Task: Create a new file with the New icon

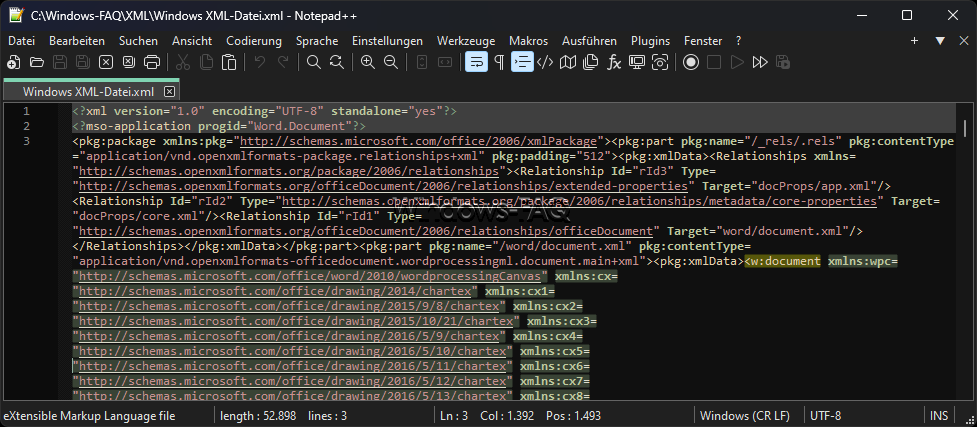Action: tap(13, 62)
